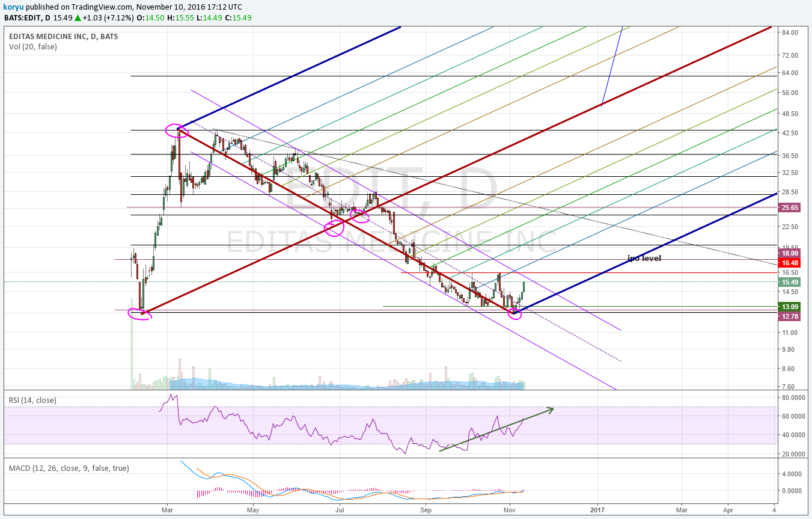812x519 pixels.
Task: Click the O:14.50 open value
Action: point(149,17)
